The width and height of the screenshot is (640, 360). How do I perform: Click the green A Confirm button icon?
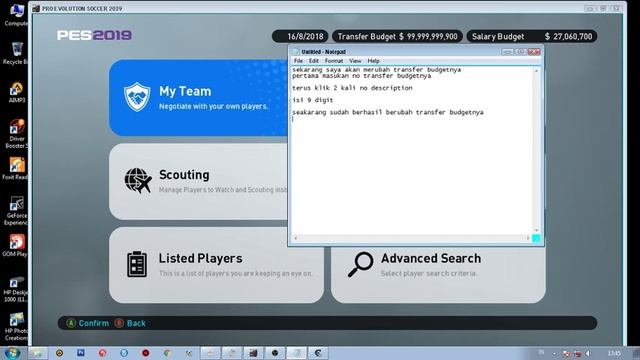(71, 323)
